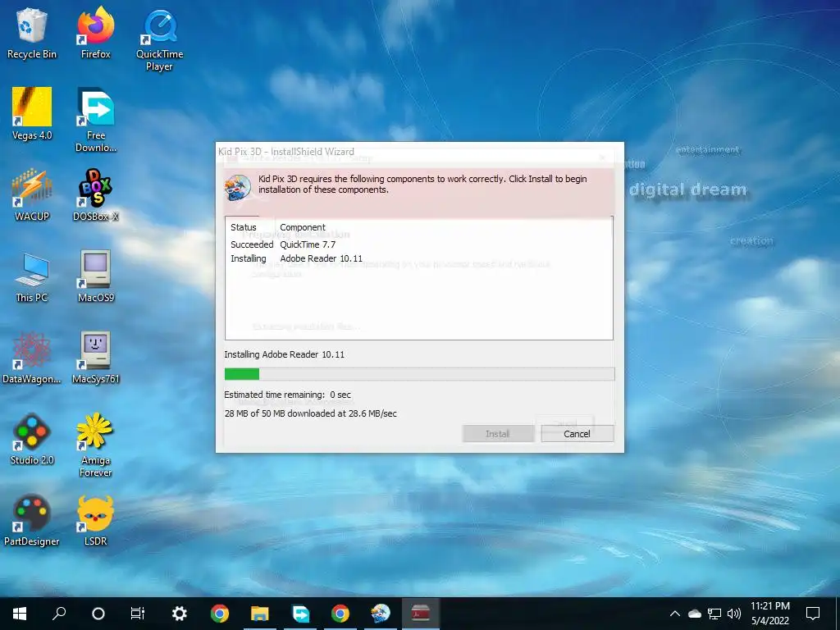Click Estimated time remaining text
Screen dimensions: 840x630
(288, 395)
